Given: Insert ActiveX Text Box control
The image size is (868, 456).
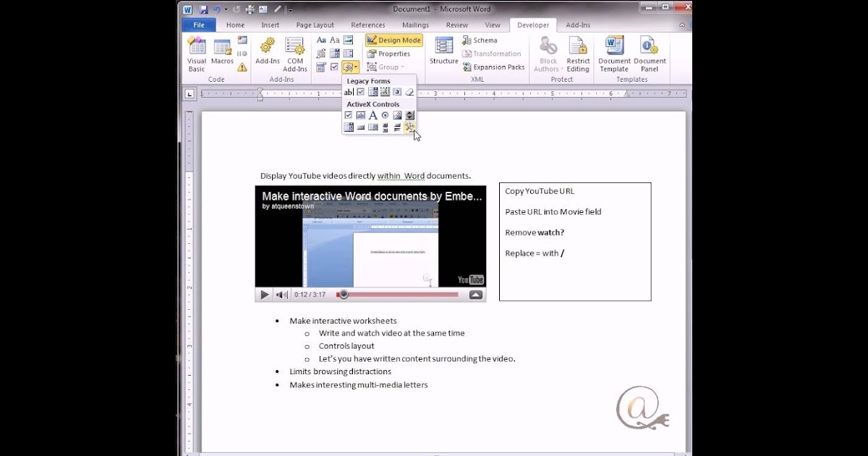Looking at the screenshot, I should 360,115.
